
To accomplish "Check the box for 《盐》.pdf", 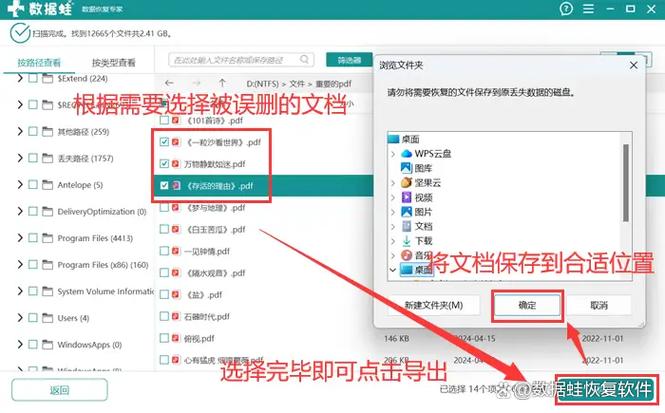I will [x=164, y=295].
